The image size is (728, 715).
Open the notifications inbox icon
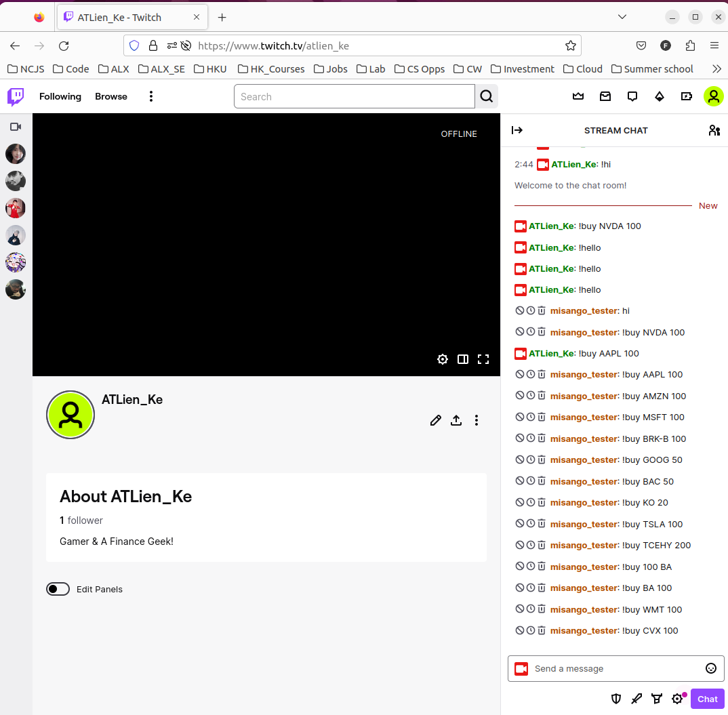pos(605,96)
